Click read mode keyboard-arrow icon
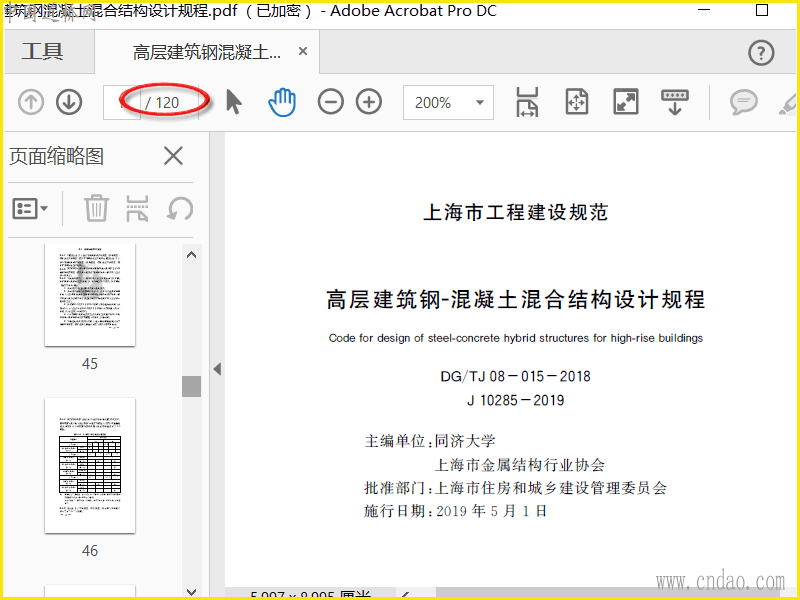Screen dimensions: 800x600 [674, 102]
